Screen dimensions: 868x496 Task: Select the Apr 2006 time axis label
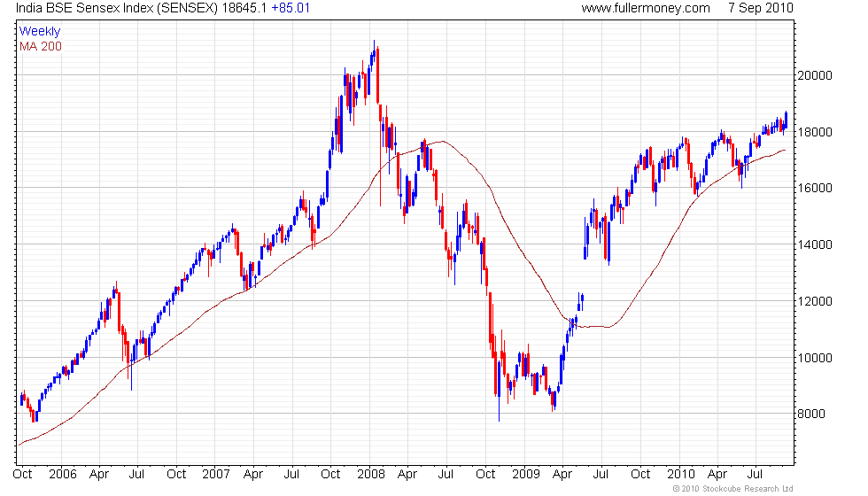(99, 475)
